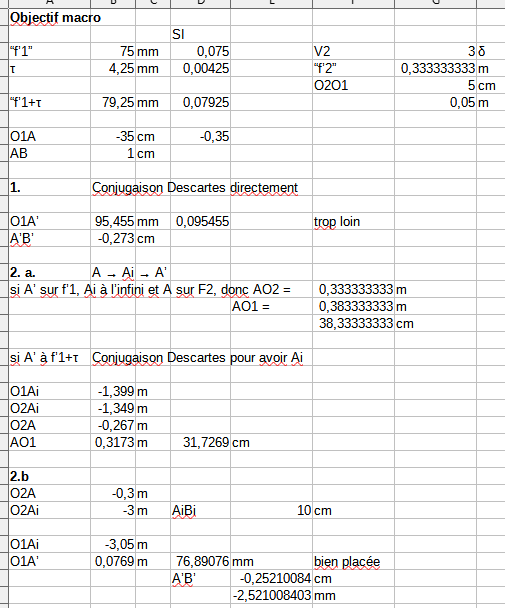Screen dimensions: 505x608
Task: Select the cell with value -3,05
Action: coord(113,545)
